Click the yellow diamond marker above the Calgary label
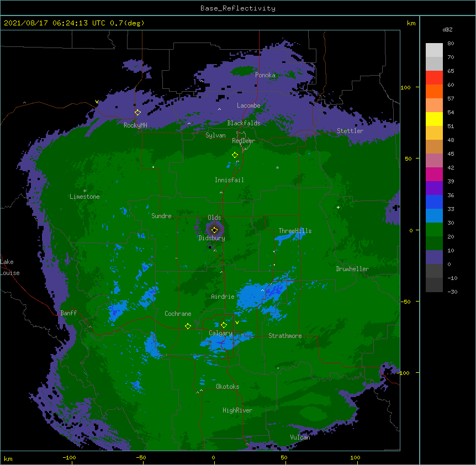This screenshot has width=476, height=465. click(x=224, y=325)
